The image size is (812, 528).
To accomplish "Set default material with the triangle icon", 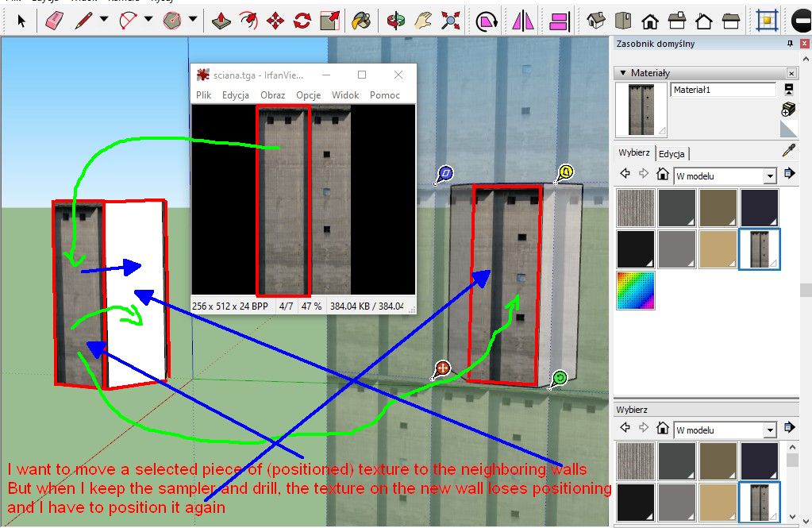I will point(788,129).
